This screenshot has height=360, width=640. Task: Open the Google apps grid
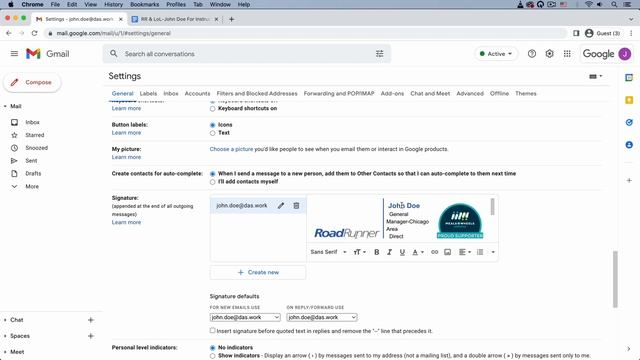click(567, 53)
